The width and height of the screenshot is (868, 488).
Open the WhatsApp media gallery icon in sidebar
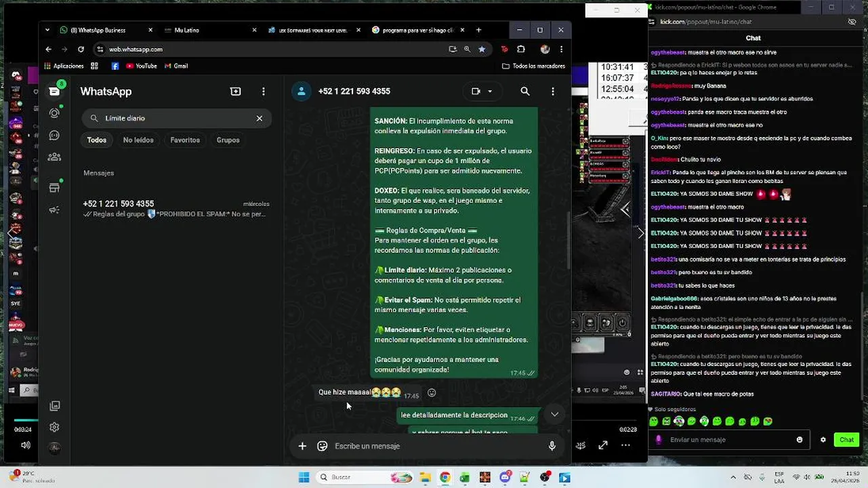pyautogui.click(x=54, y=406)
